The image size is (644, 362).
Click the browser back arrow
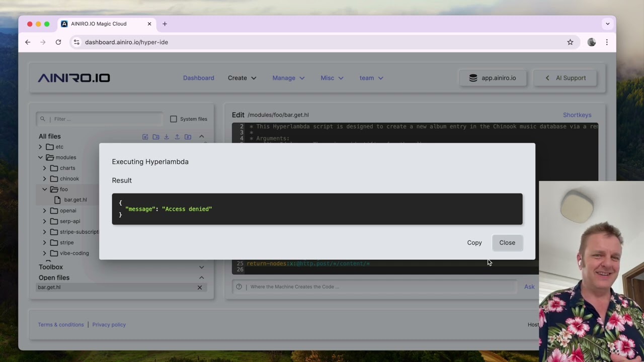pyautogui.click(x=28, y=42)
